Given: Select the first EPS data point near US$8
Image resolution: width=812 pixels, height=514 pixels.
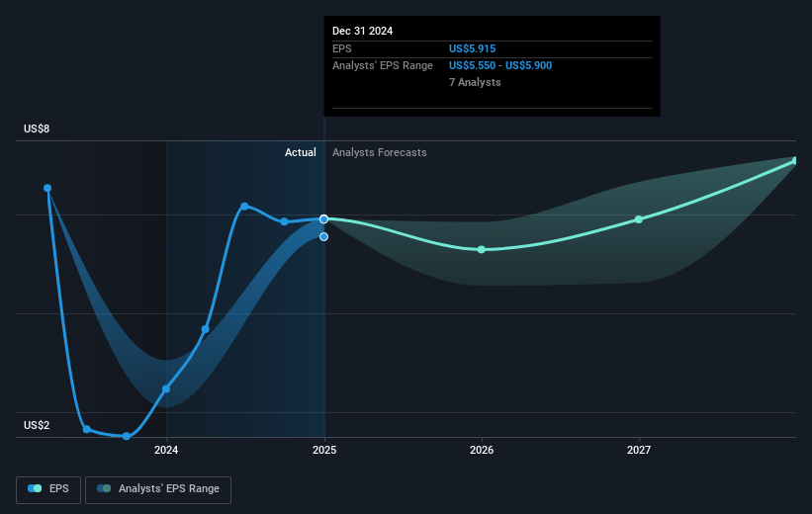Looking at the screenshot, I should (47, 188).
